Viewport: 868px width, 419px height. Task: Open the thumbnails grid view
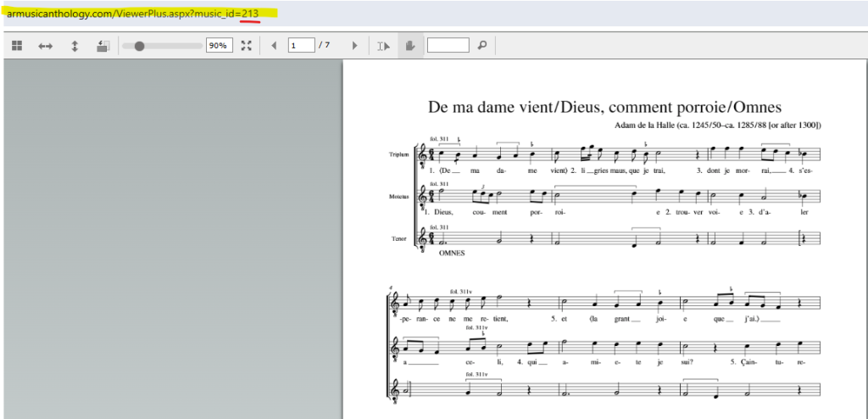tap(17, 46)
